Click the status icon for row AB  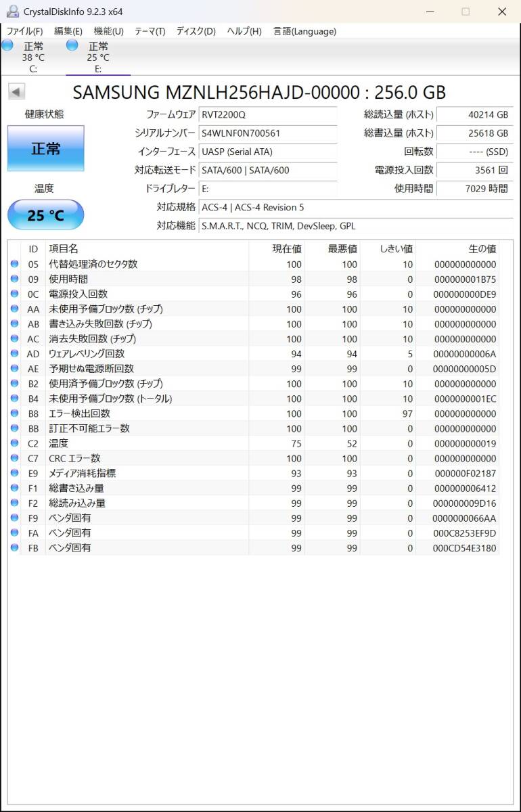tap(14, 323)
